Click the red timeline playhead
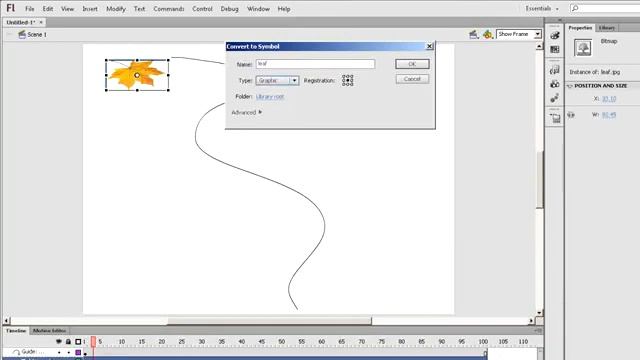The width and height of the screenshot is (640, 360). coord(93,342)
